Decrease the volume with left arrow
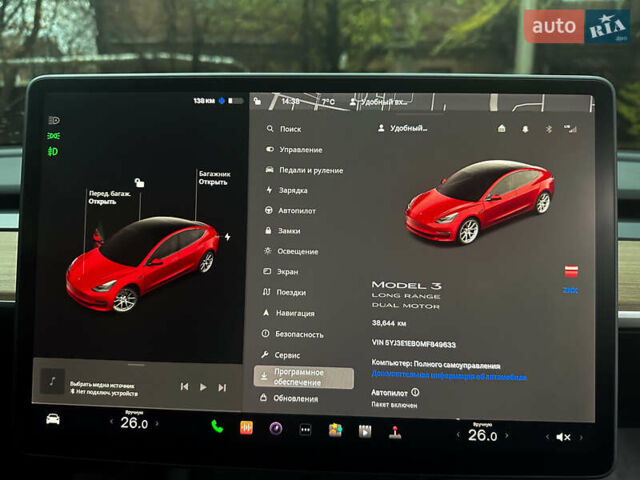Viewport: 640px width, 480px height. (x=547, y=437)
